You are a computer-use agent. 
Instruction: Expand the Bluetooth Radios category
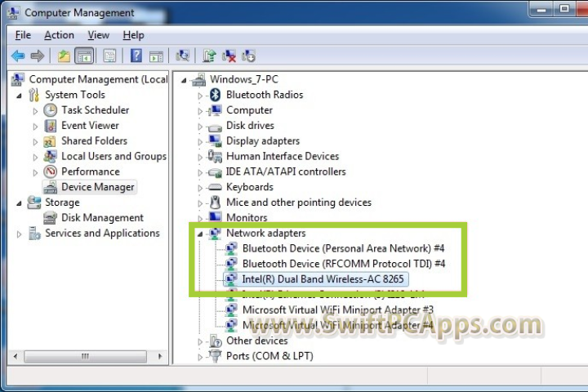[x=200, y=96]
